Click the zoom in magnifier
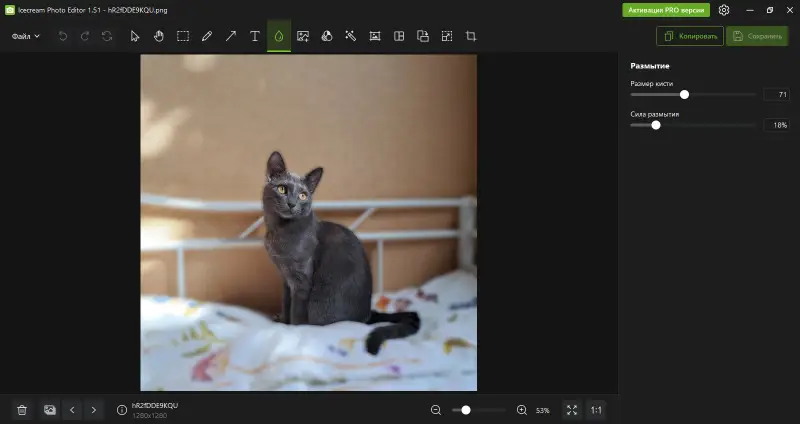This screenshot has height=424, width=800. (521, 410)
